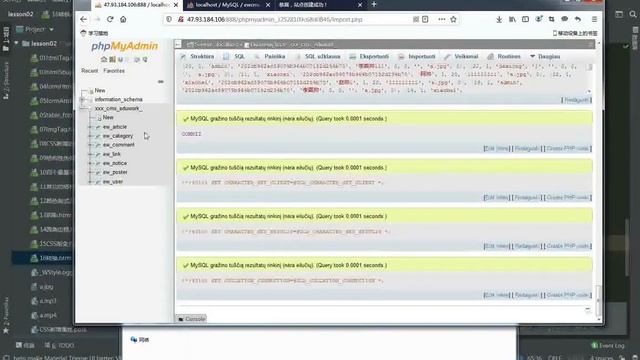Click the browser undo arrow toolbar icon
Viewport: 640px width, 360px height.
coord(578,19)
